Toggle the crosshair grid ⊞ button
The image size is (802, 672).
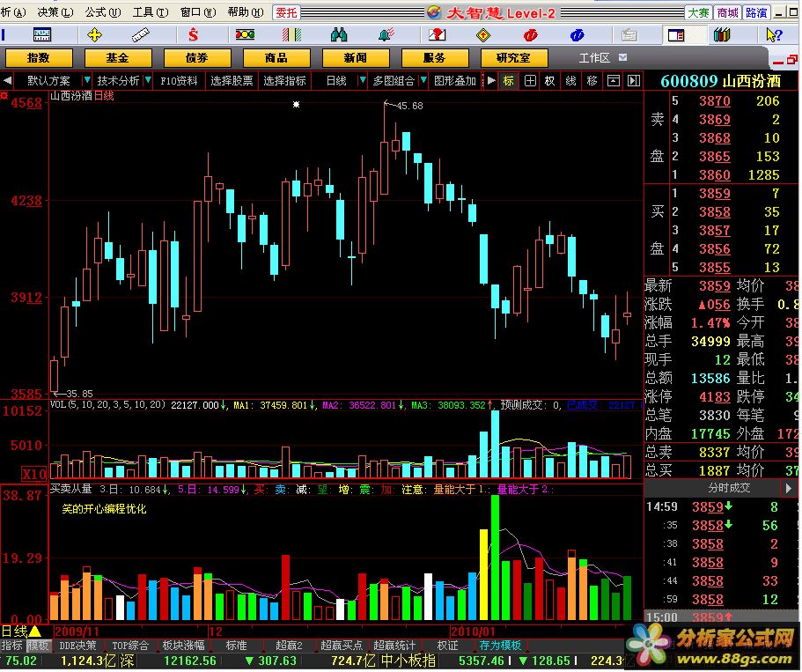pyautogui.click(x=530, y=80)
